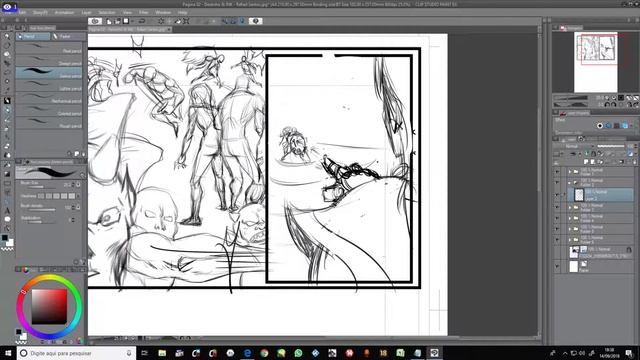Click the taskbar search box
The image size is (640, 360).
(76, 353)
